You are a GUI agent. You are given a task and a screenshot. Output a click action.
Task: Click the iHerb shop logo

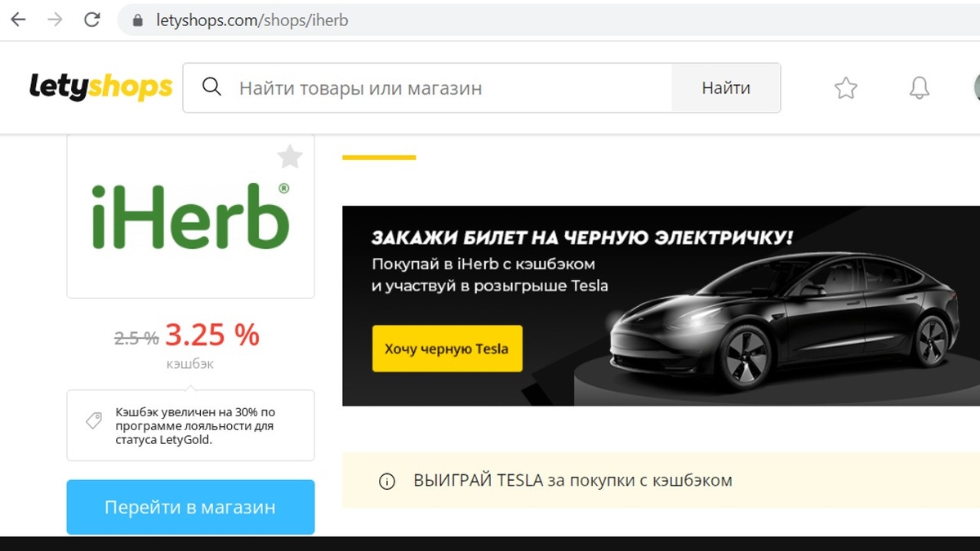[190, 216]
